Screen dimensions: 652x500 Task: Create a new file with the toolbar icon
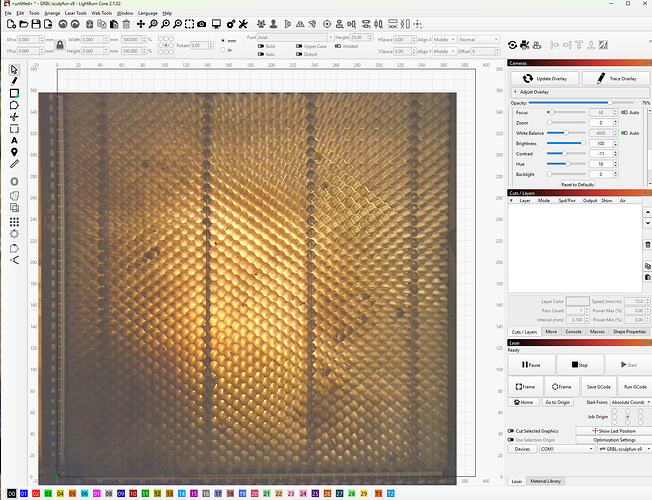coord(11,24)
